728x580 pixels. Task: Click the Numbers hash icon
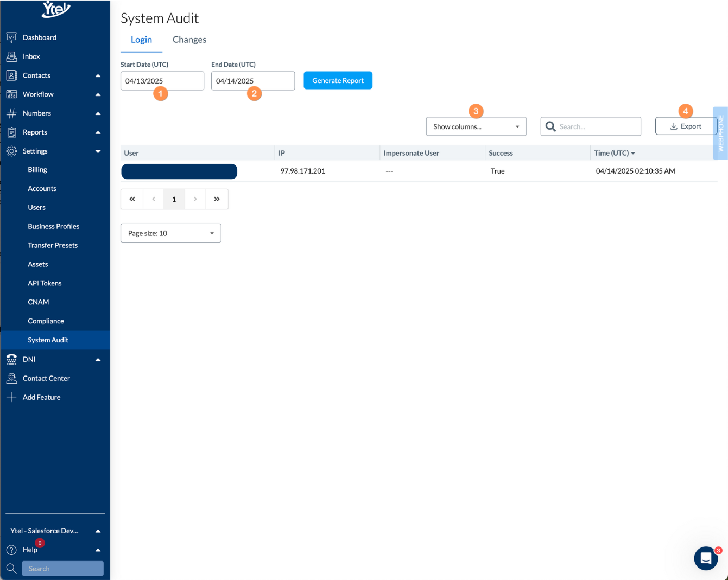coord(11,113)
